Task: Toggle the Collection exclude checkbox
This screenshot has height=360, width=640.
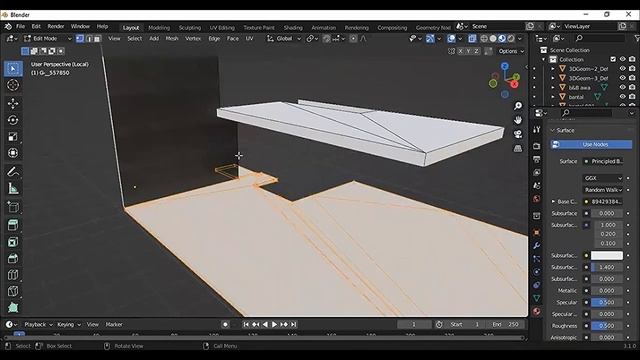Action: click(613, 59)
